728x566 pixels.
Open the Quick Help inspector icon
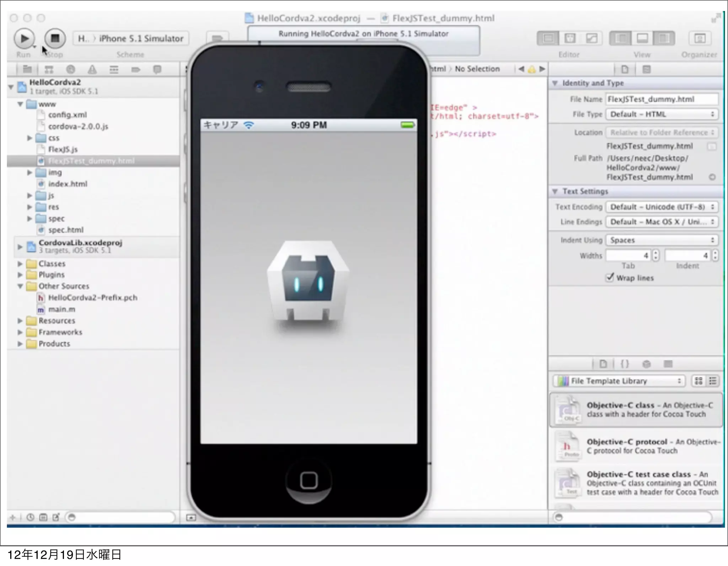point(647,70)
